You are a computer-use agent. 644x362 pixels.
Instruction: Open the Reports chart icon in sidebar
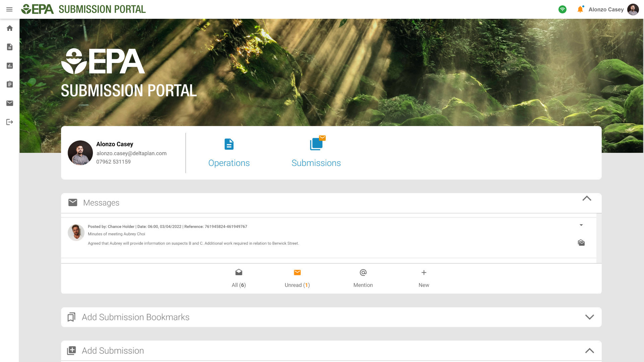[10, 66]
